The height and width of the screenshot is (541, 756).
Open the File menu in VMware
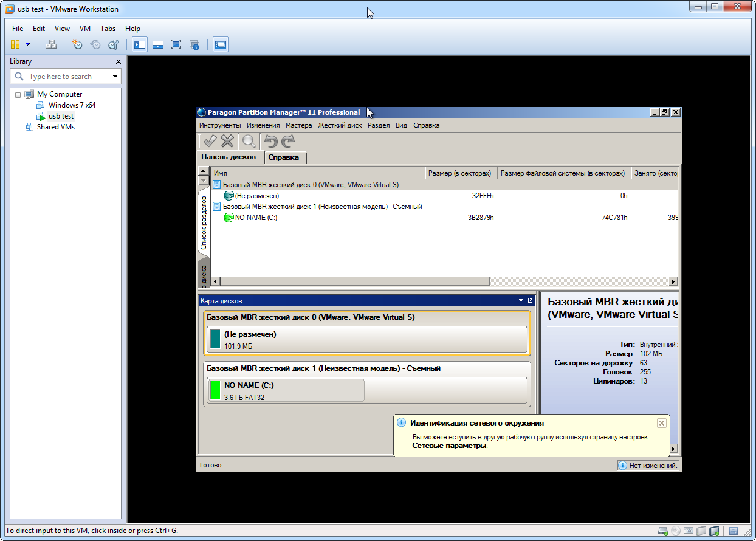[x=18, y=29]
